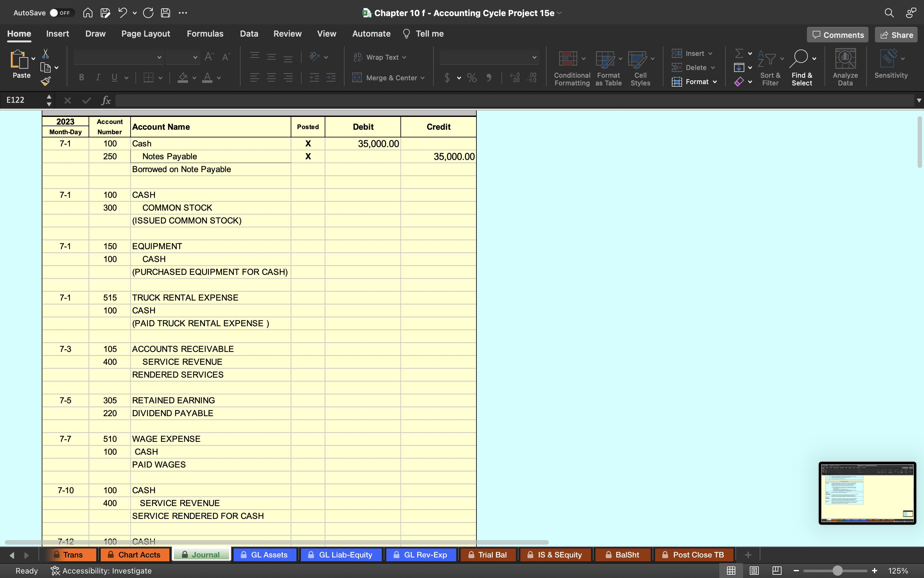The image size is (924, 578).
Task: Toggle Top Align vertical alignment
Action: (x=255, y=57)
